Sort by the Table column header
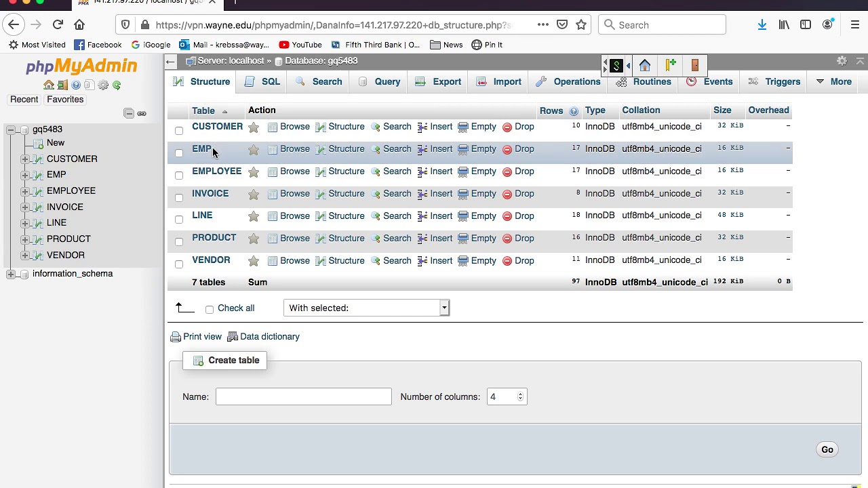This screenshot has height=488, width=868. click(x=203, y=110)
